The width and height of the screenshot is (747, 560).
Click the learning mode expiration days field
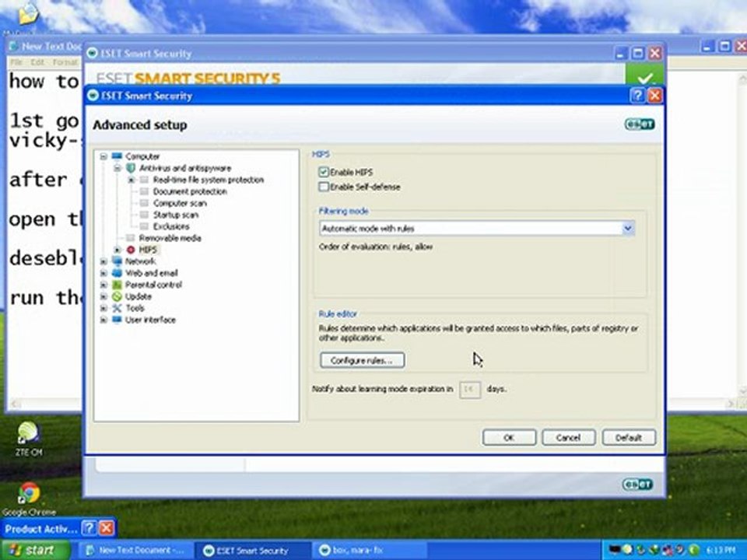pyautogui.click(x=469, y=390)
